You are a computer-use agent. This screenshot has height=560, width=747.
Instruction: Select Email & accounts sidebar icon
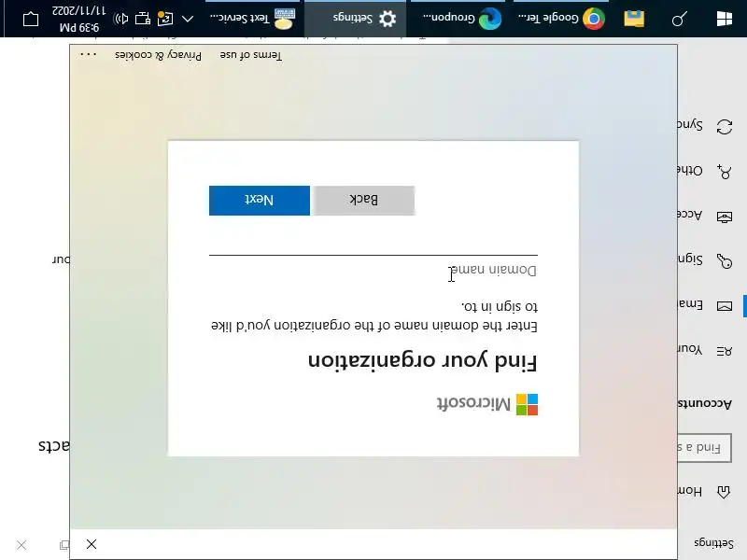pos(725,306)
